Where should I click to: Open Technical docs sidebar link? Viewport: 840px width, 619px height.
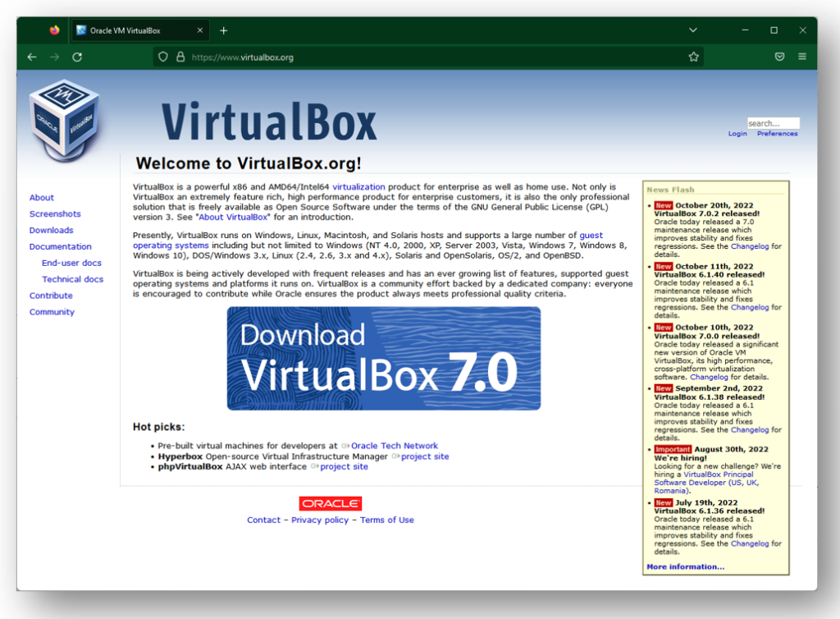[x=73, y=279]
